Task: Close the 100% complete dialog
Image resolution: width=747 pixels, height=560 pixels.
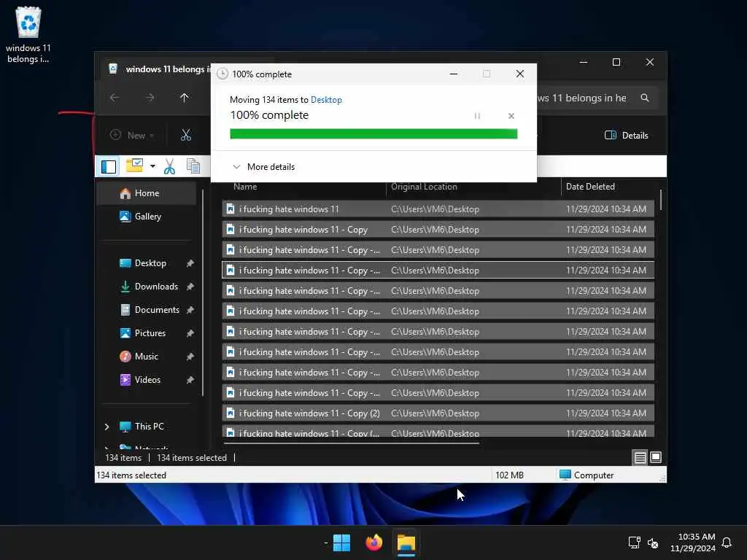Action: pos(519,74)
